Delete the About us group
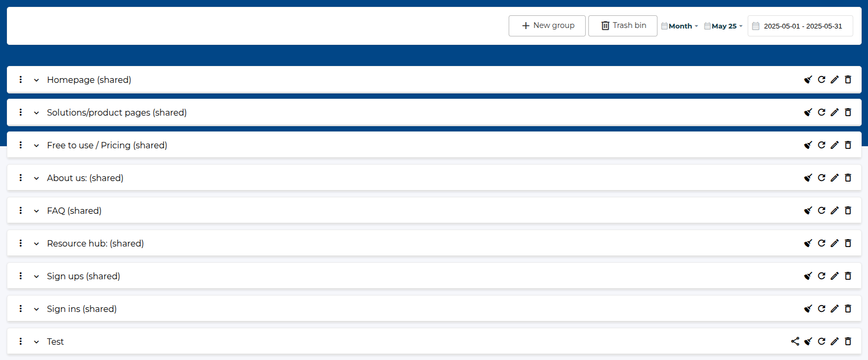 [x=848, y=178]
